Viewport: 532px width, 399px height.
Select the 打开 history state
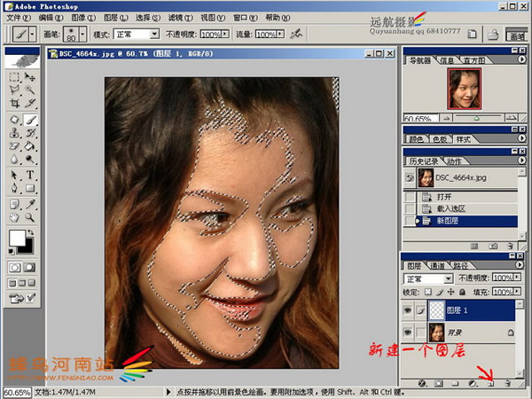(460, 197)
